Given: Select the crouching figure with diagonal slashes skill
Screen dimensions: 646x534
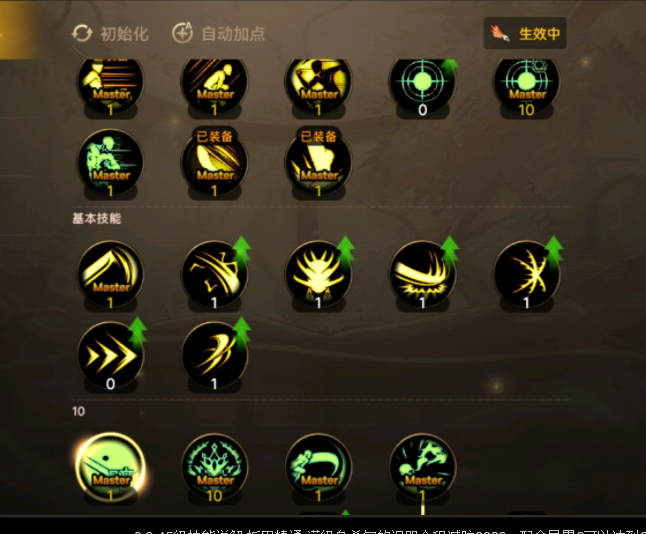Looking at the screenshot, I should click(x=215, y=84).
